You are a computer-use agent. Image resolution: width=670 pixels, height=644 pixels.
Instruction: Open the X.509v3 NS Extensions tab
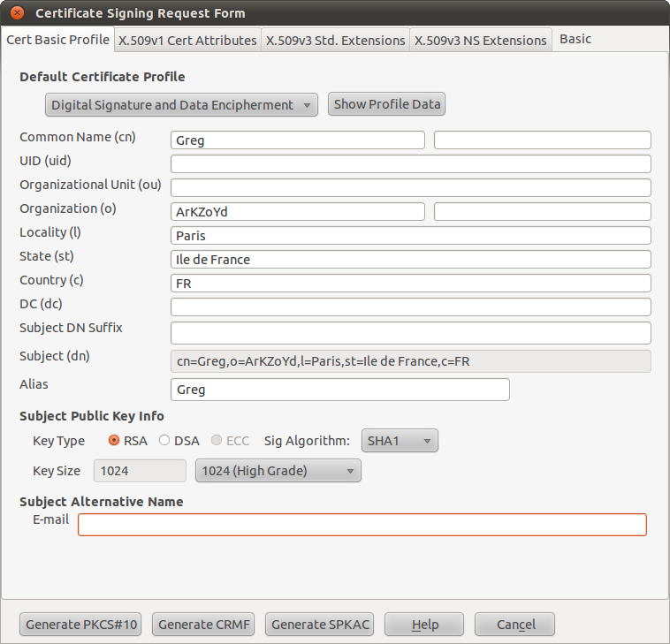point(480,40)
